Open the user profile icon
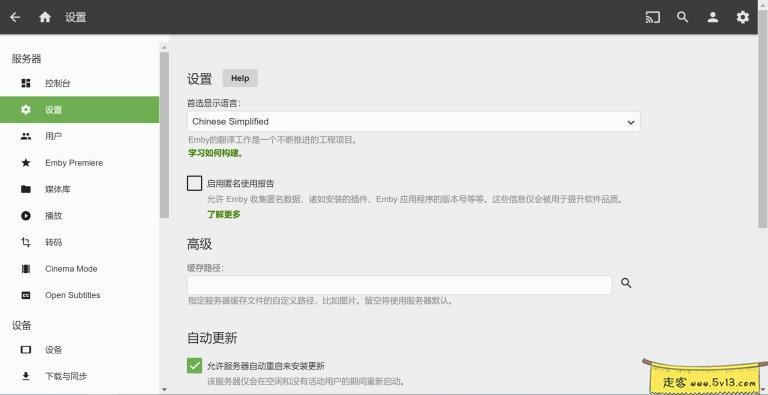Image resolution: width=768 pixels, height=395 pixels. tap(713, 17)
